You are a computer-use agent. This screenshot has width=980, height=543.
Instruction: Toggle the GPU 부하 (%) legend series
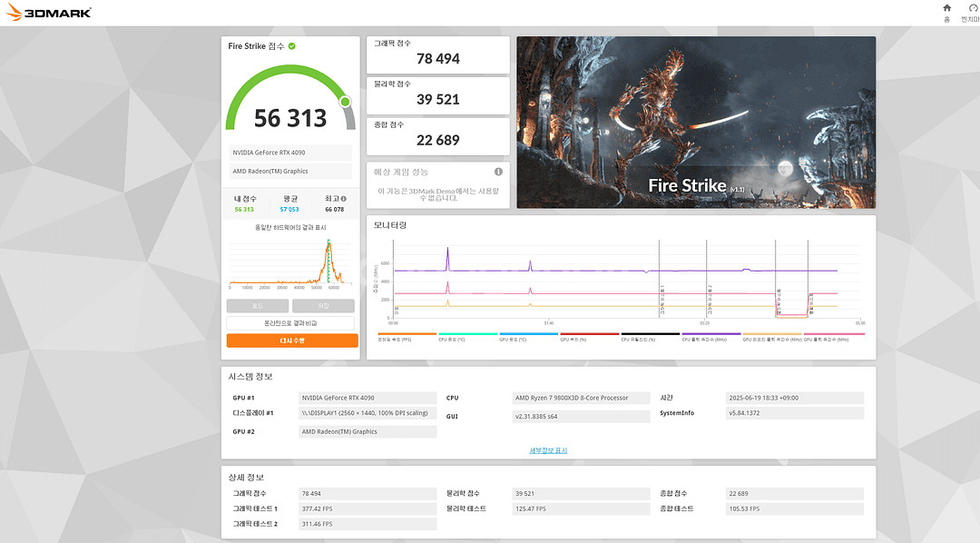[x=590, y=337]
